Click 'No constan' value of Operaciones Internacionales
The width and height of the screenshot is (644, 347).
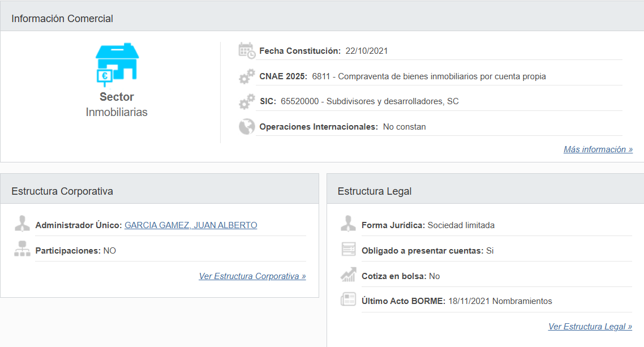404,127
